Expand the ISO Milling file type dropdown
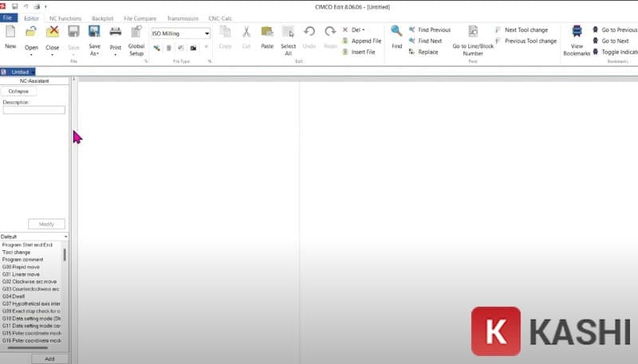638x364 pixels. 207,33
